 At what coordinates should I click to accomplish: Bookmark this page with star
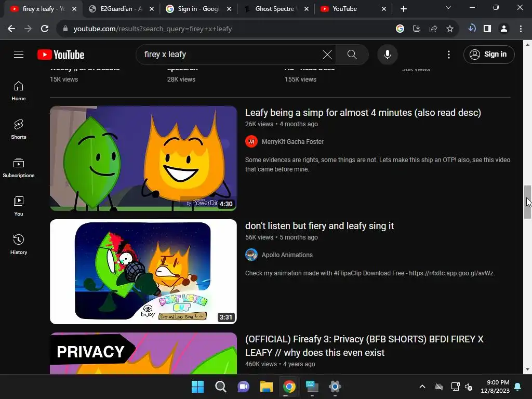click(x=450, y=29)
